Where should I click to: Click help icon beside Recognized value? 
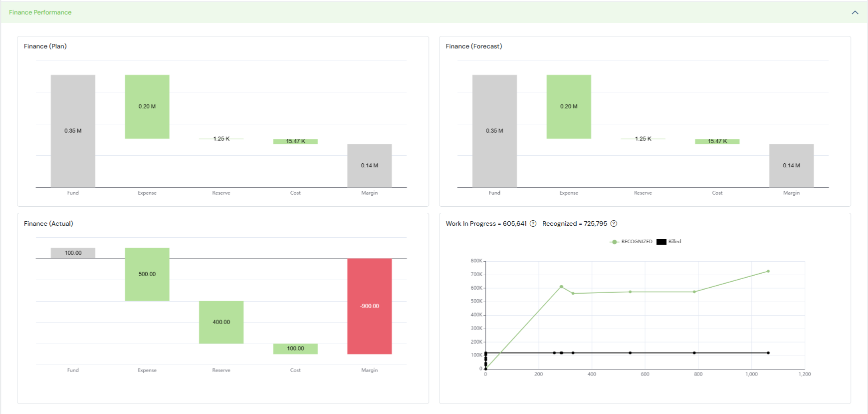click(614, 224)
